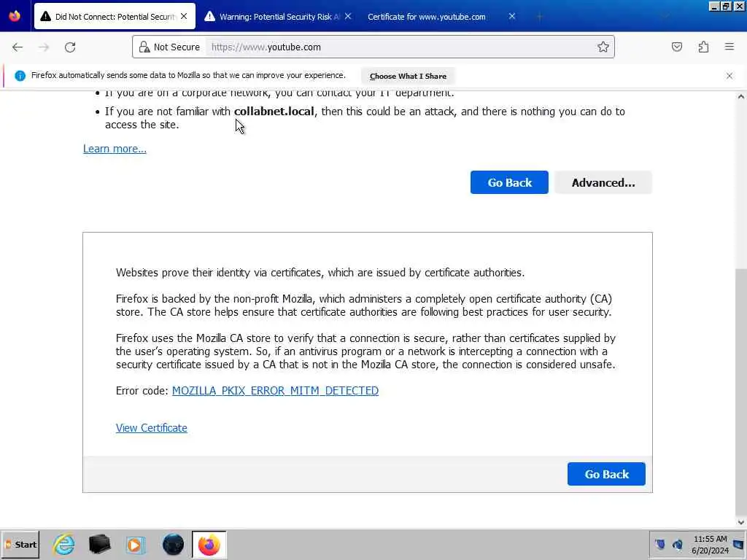Image resolution: width=747 pixels, height=560 pixels.
Task: Open Windows Media Player from the taskbar
Action: pos(135,545)
